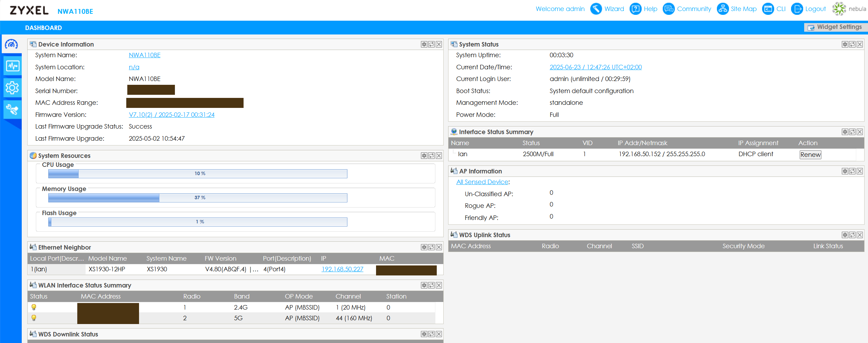
Task: Click the CPU Usage progress bar
Action: click(198, 173)
